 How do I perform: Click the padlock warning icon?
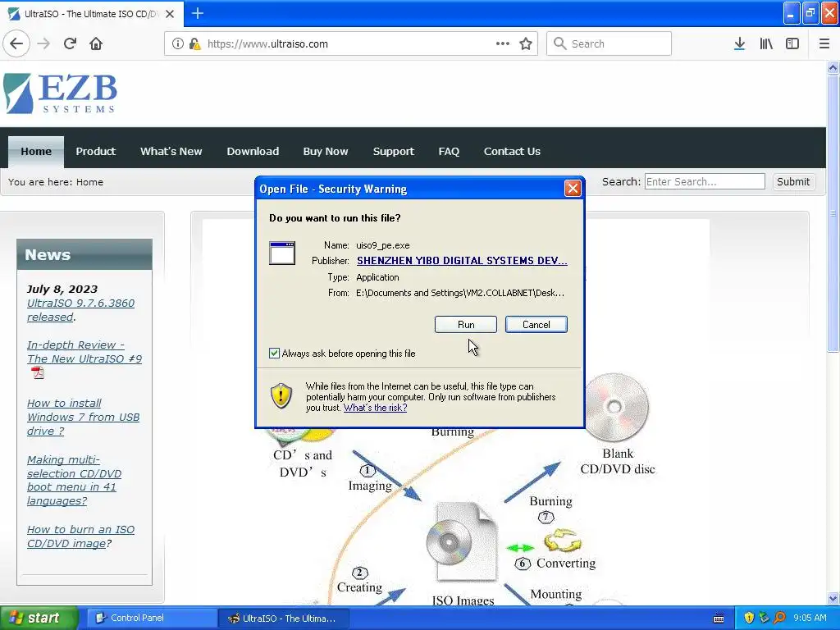(195, 44)
